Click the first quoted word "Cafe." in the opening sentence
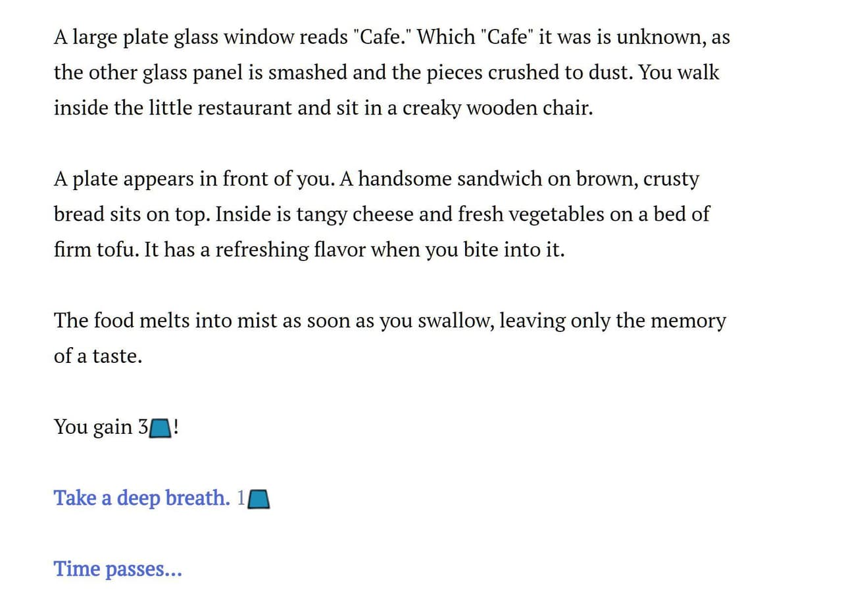 (382, 37)
